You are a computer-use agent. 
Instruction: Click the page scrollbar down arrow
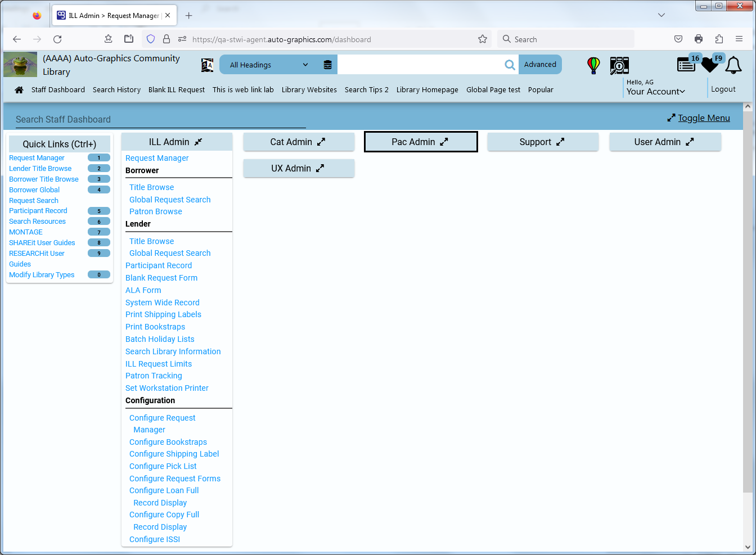748,547
